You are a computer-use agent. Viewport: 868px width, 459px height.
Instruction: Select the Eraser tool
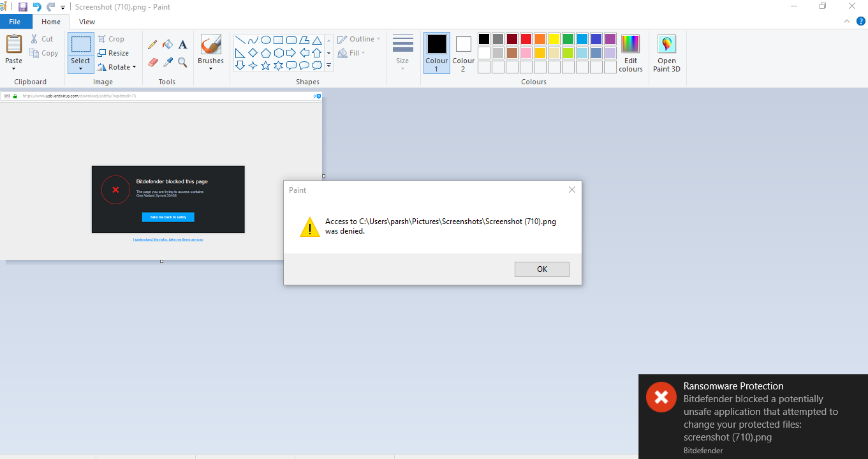[x=152, y=62]
